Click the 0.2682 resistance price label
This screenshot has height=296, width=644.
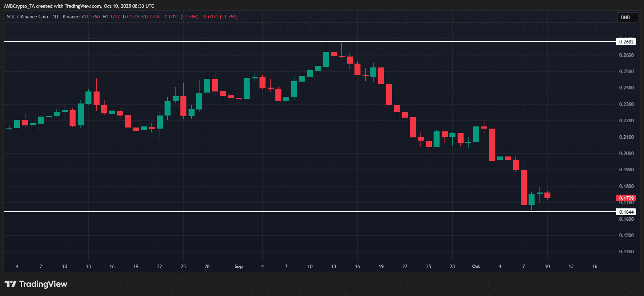[x=626, y=42]
